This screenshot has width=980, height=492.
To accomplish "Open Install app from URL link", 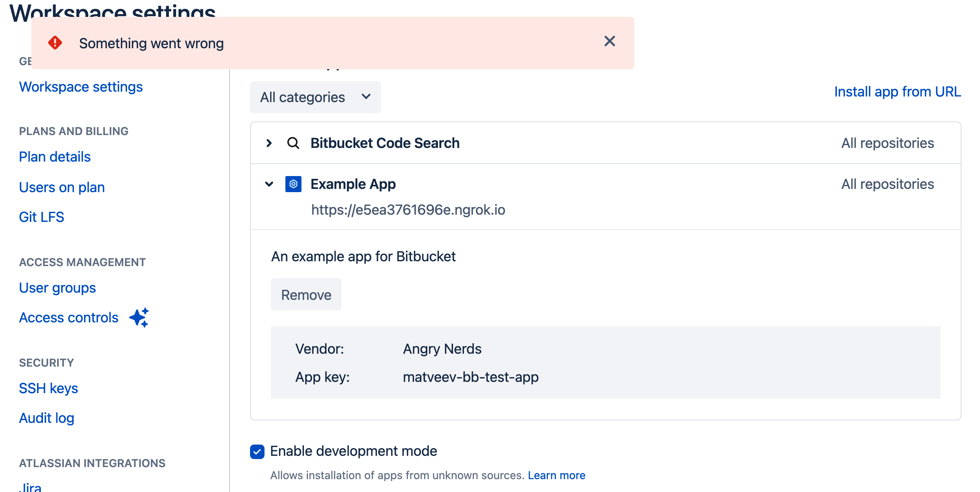I will tap(897, 92).
